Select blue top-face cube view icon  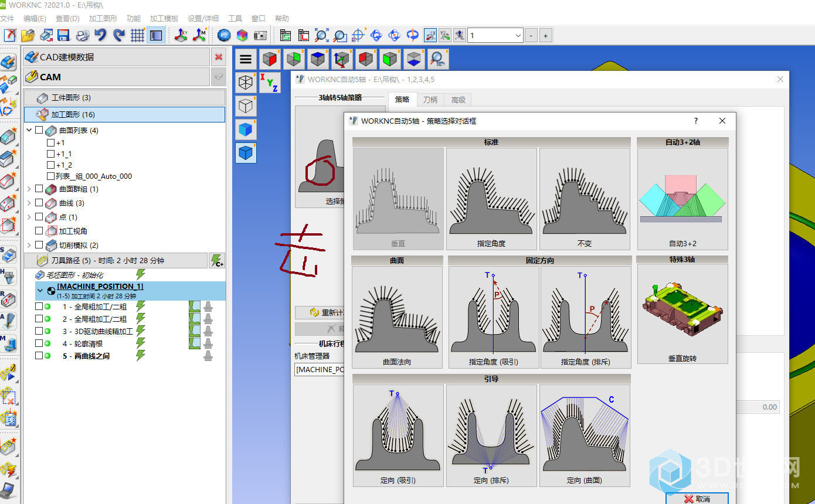tap(318, 59)
